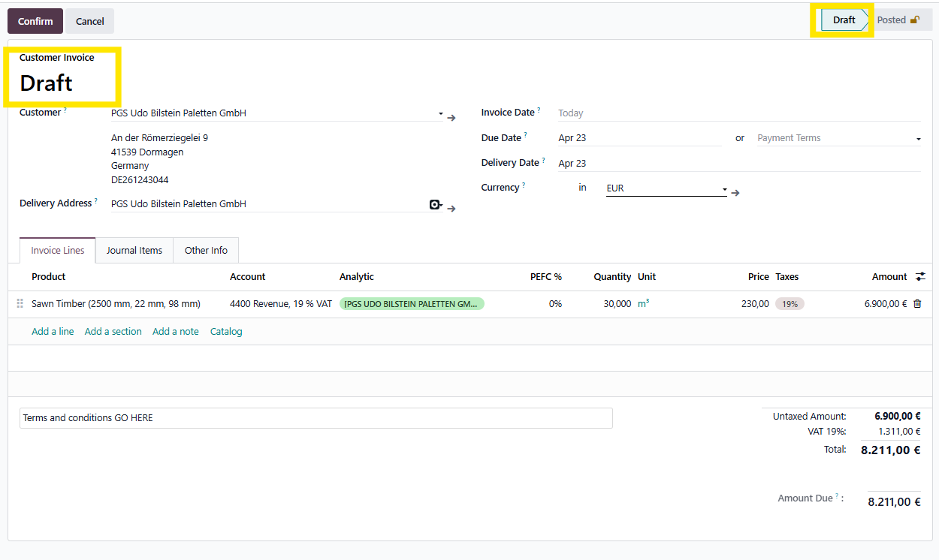Click the help icon beside Amount Due
939x560 pixels.
click(x=837, y=496)
